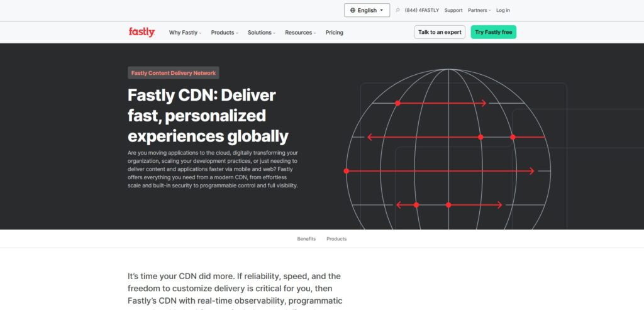Go to the Pricing page
This screenshot has width=644, height=310.
pyautogui.click(x=335, y=33)
